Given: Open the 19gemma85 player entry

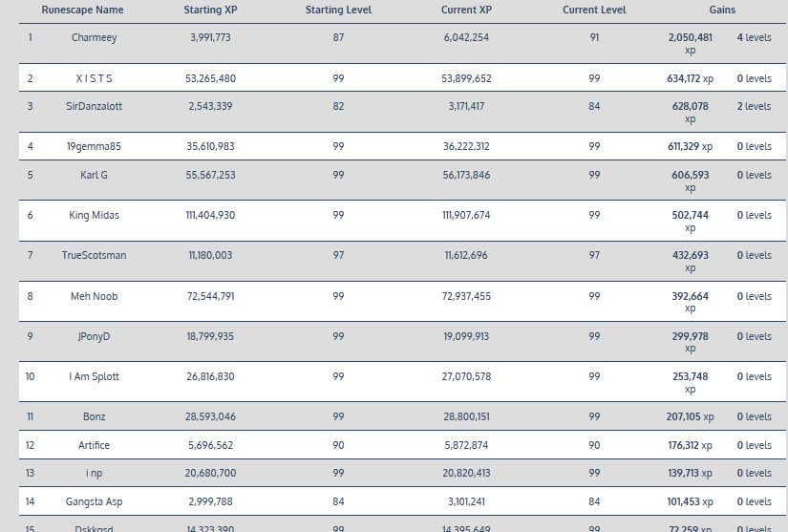Looking at the screenshot, I should click(94, 147).
